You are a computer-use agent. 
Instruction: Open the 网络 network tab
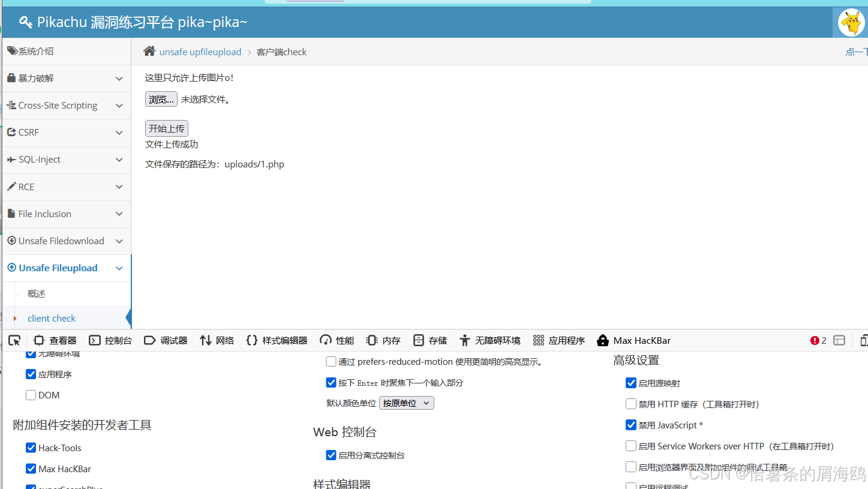[x=217, y=340]
